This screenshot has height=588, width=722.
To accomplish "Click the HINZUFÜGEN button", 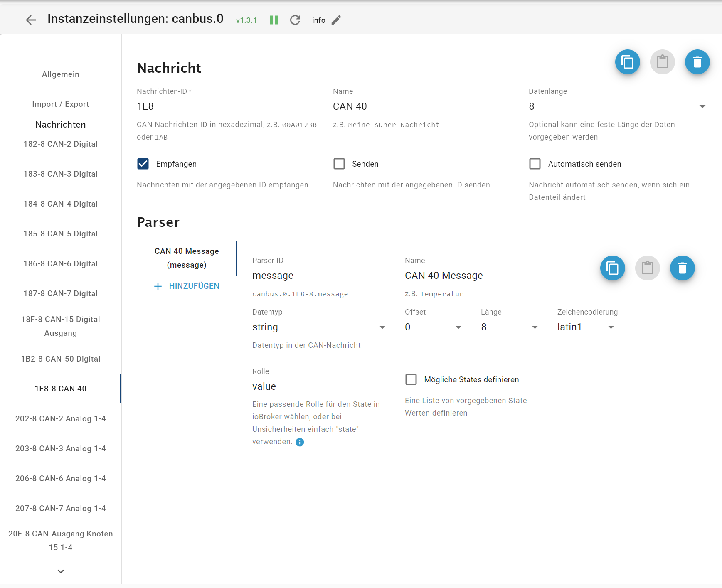I will (187, 286).
